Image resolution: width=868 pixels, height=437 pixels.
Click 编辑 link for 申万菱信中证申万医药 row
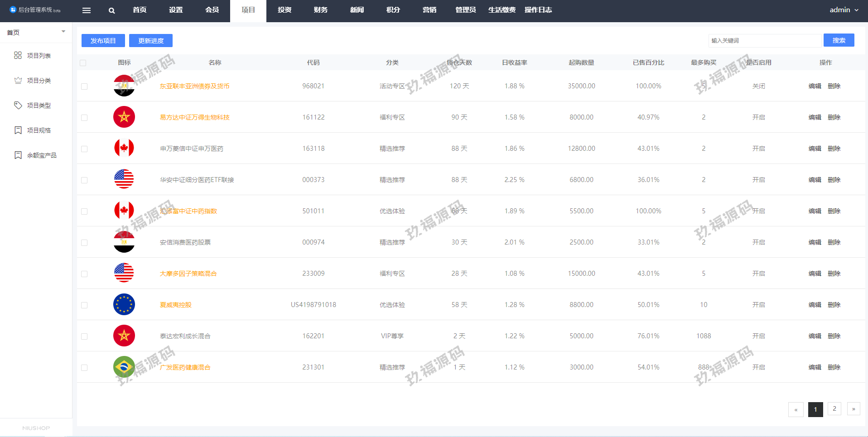tap(815, 149)
